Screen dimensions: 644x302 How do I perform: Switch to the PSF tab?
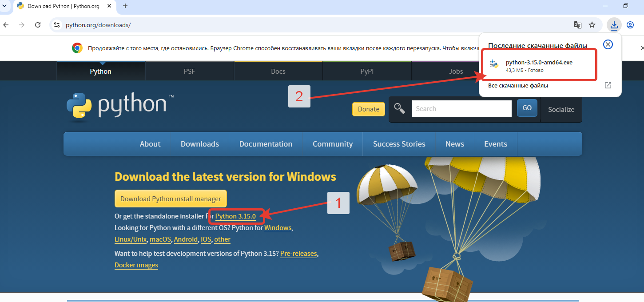[190, 71]
